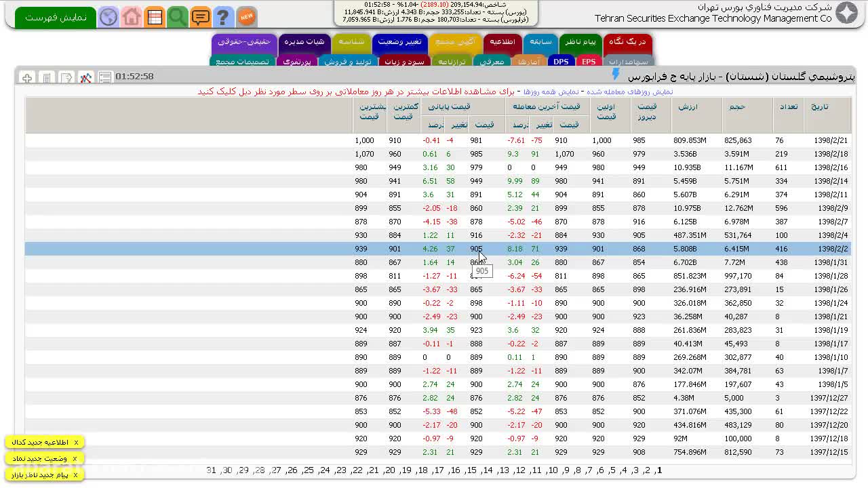Click the orange NEW badge icon
This screenshot has height=488, width=868.
click(x=246, y=16)
